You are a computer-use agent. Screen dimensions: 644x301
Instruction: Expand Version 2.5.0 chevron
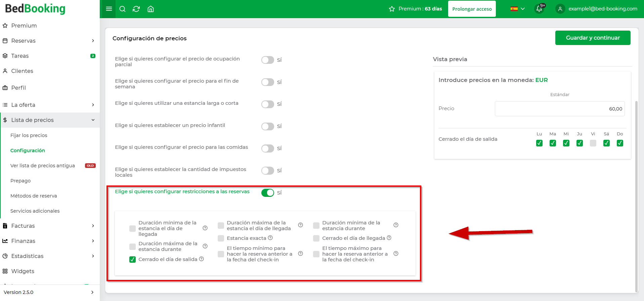click(92, 292)
